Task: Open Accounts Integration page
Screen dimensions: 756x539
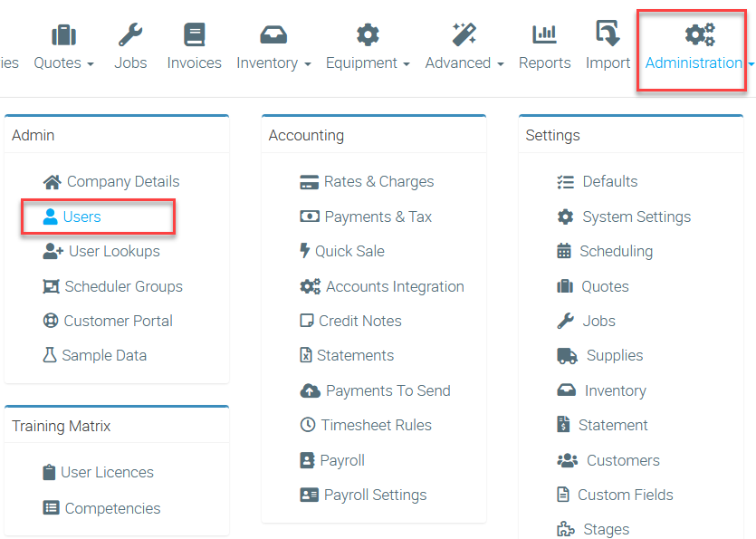Action: click(x=394, y=286)
